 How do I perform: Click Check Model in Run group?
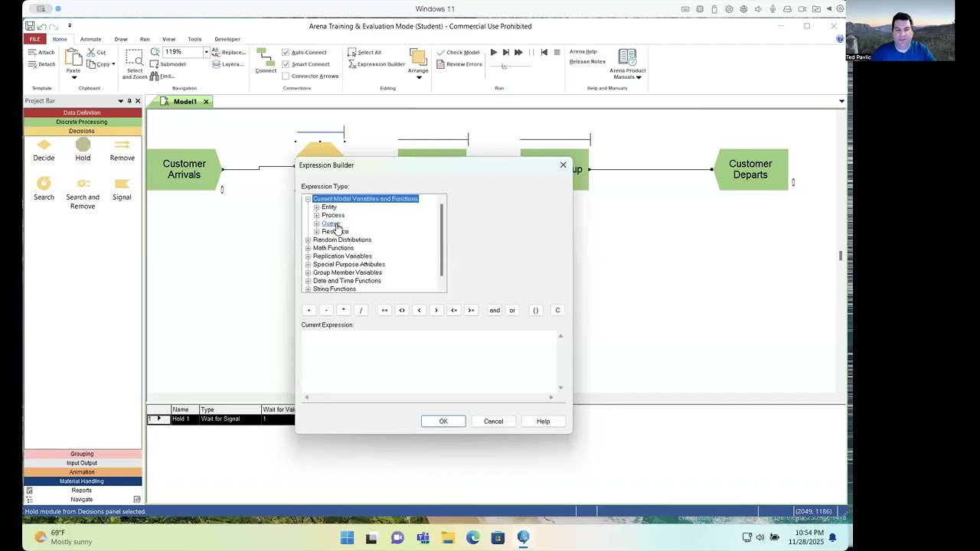[x=458, y=52]
